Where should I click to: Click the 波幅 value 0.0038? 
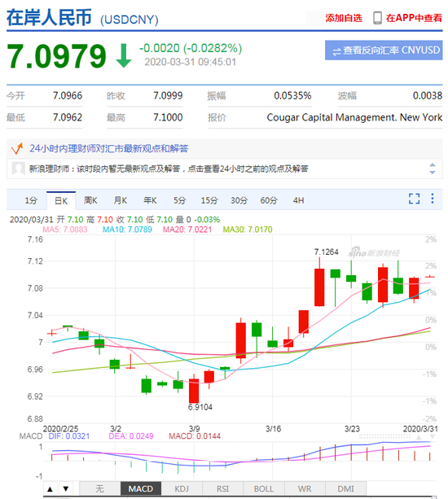[x=428, y=95]
